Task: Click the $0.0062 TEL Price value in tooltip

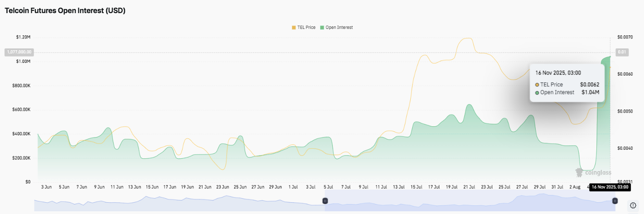Action: point(590,85)
